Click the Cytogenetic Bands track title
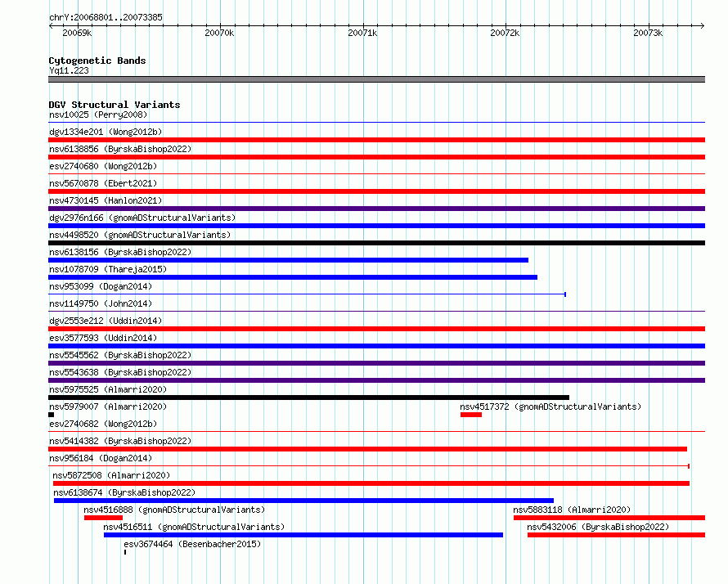 click(97, 61)
